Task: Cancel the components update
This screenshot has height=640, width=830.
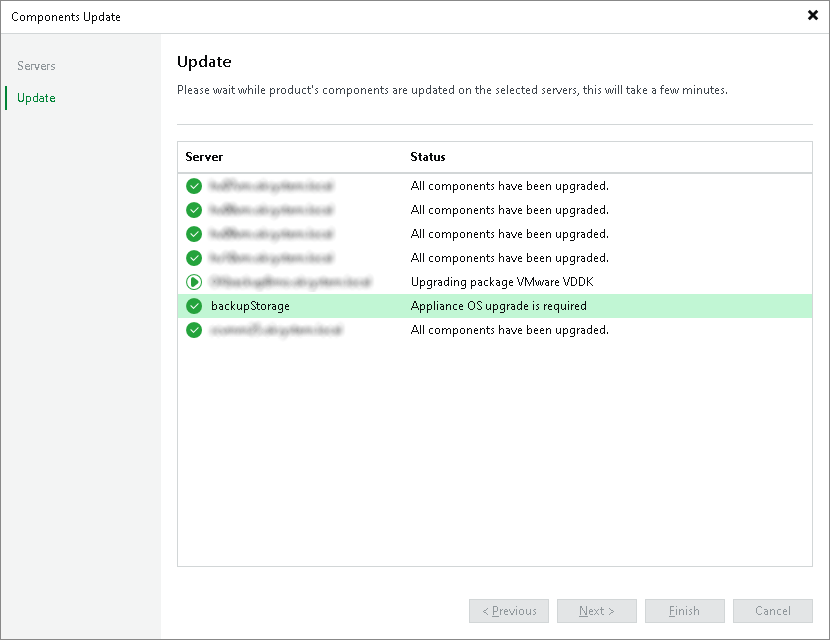Action: pos(773,611)
